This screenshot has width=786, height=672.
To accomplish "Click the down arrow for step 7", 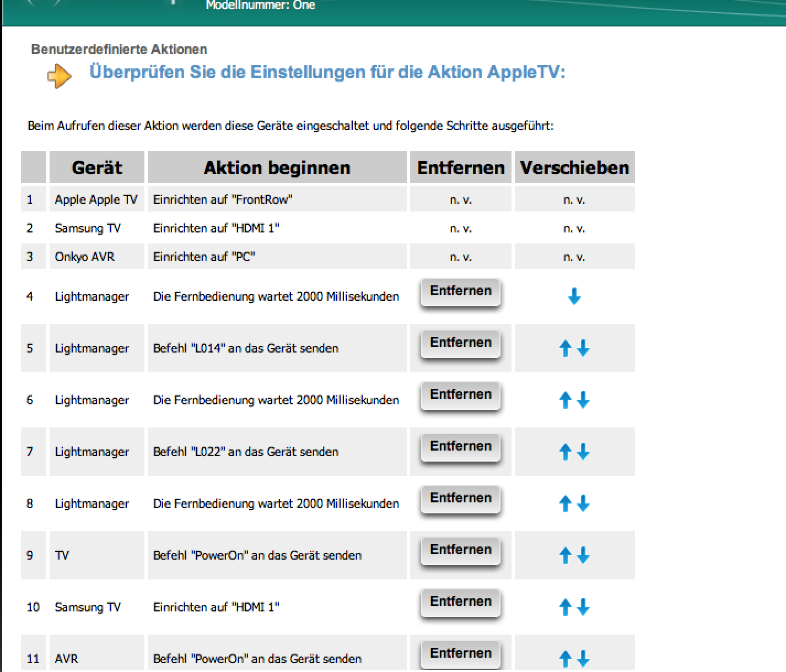I will click(x=583, y=452).
